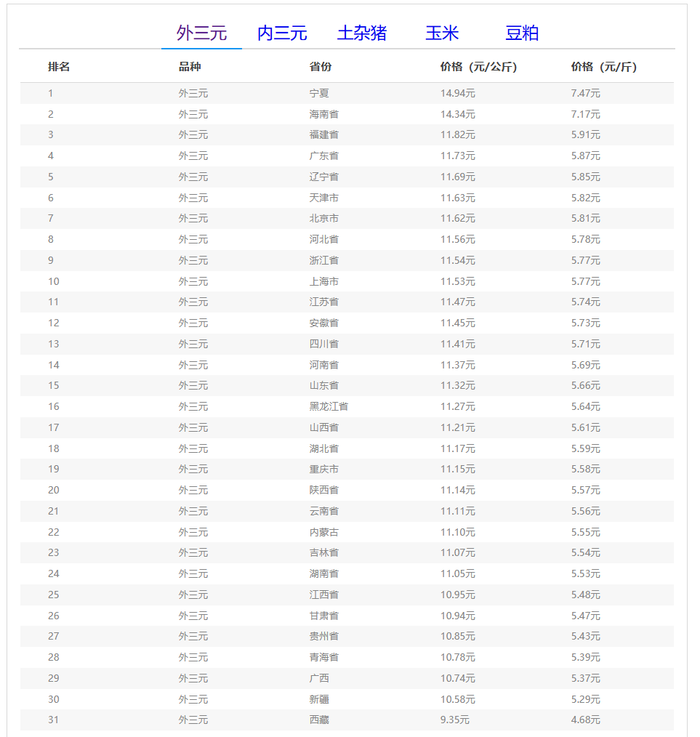This screenshot has height=737, width=700.
Task: Select the 土杂猪 tab
Action: [362, 33]
